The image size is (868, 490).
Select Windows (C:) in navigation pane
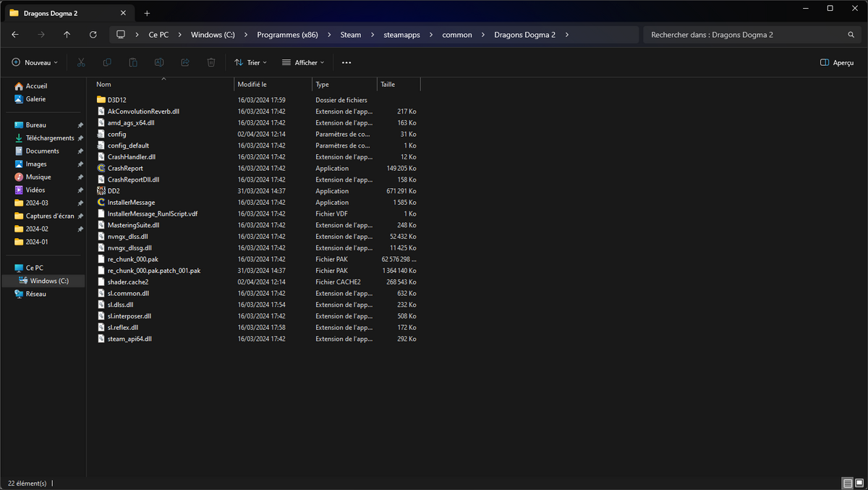pos(49,281)
